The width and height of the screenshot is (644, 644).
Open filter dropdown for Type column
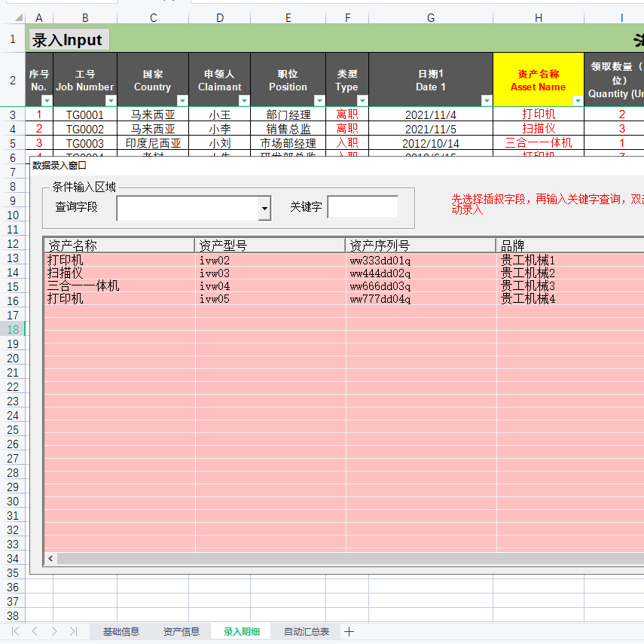click(x=362, y=101)
